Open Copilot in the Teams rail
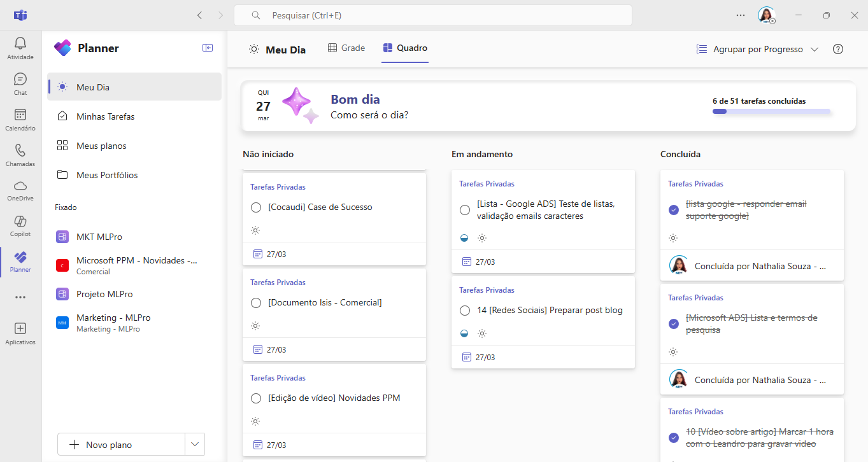This screenshot has height=462, width=868. pyautogui.click(x=20, y=226)
